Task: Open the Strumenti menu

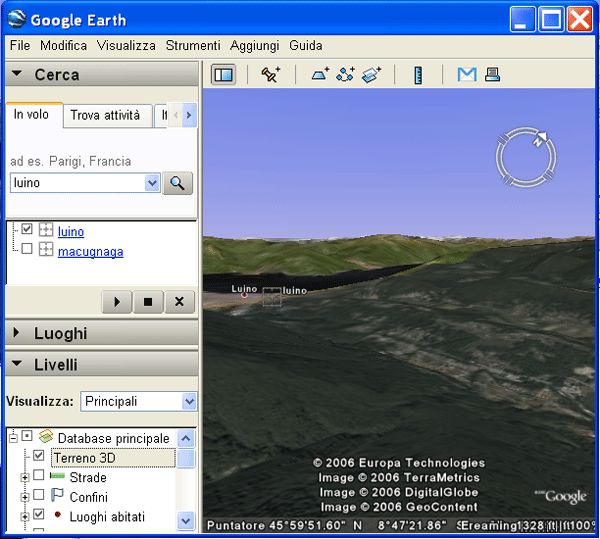Action: (x=193, y=46)
